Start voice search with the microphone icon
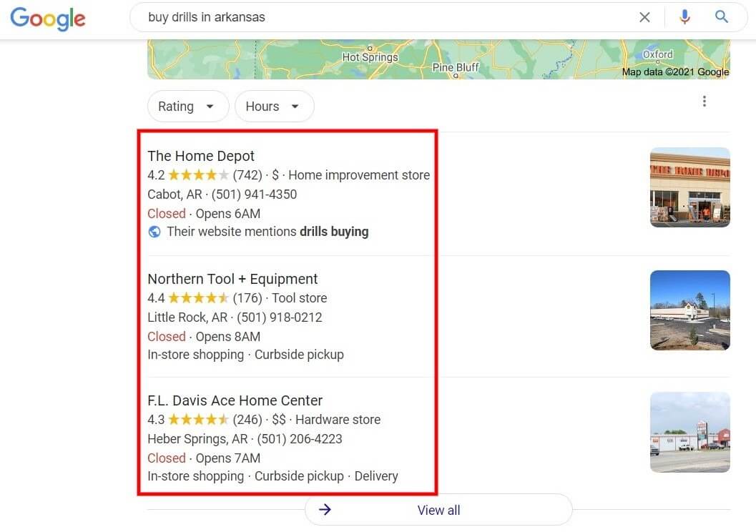The width and height of the screenshot is (756, 532). click(684, 17)
